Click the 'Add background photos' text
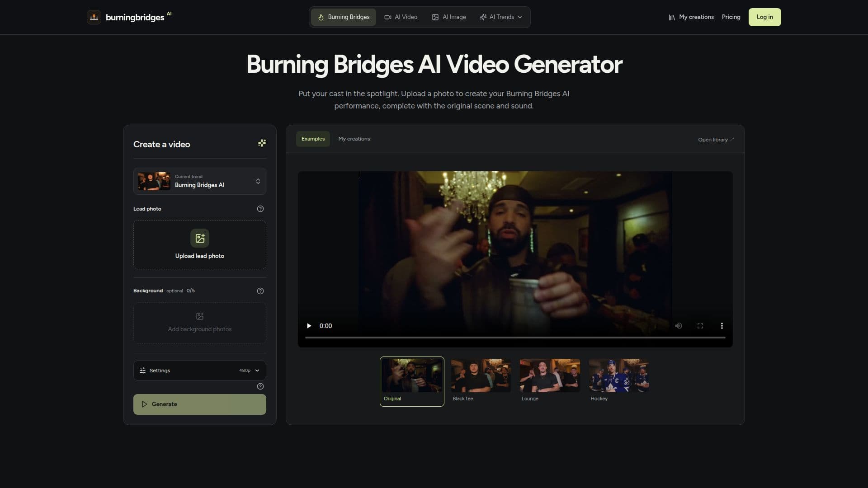This screenshot has width=868, height=488. pos(200,329)
